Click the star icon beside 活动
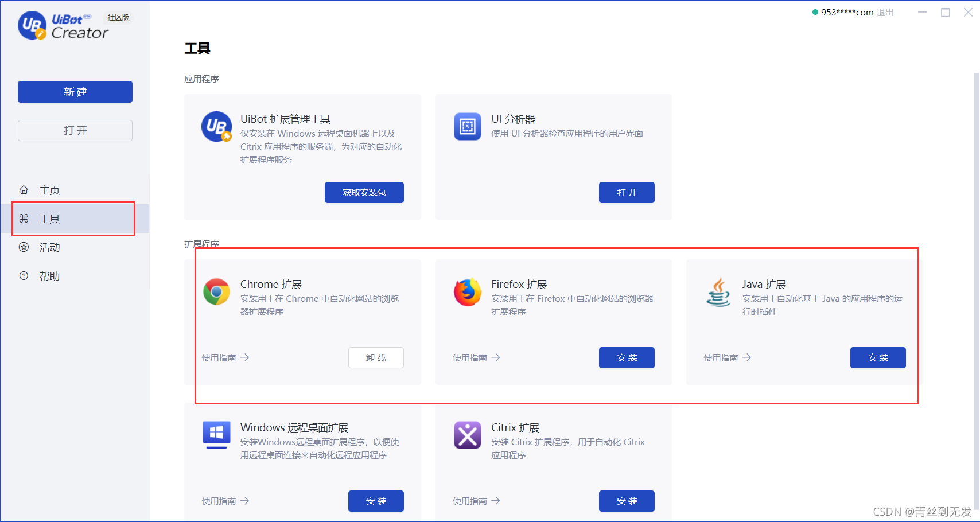The height and width of the screenshot is (522, 980). point(24,247)
